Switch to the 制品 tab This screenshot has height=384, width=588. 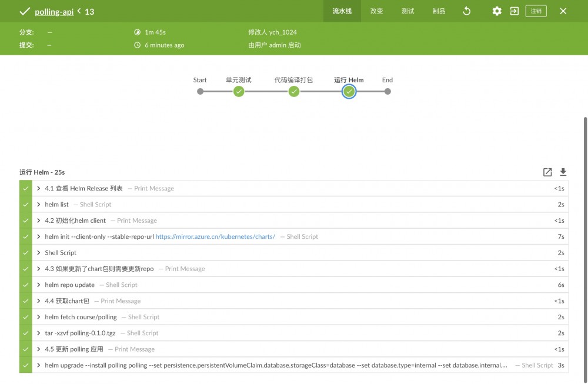coord(438,11)
